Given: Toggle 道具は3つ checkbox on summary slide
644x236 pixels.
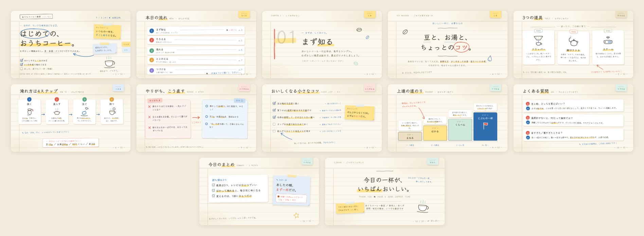Looking at the screenshot, I should [213, 185].
